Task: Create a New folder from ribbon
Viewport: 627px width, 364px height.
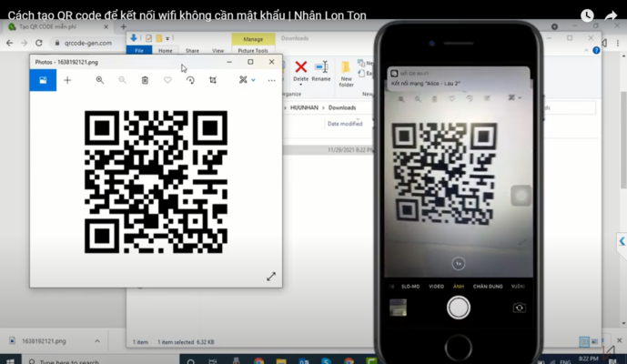Action: 347,74
